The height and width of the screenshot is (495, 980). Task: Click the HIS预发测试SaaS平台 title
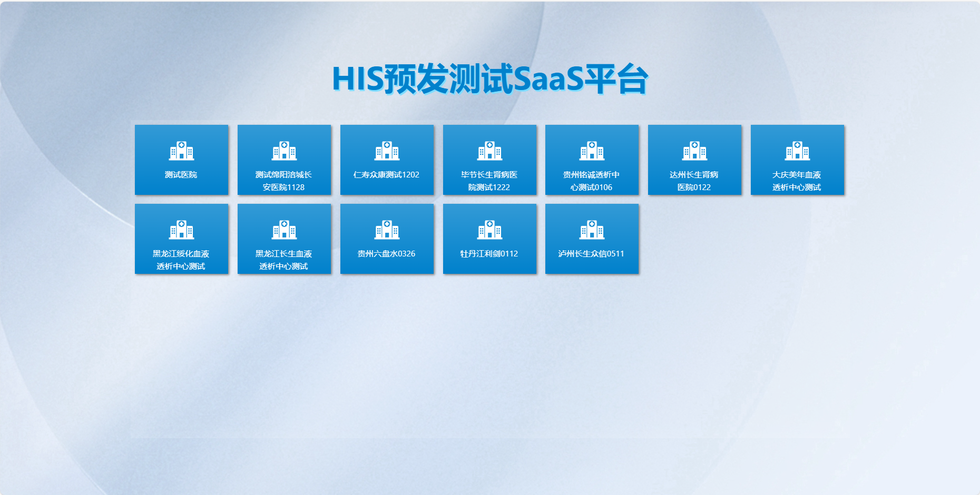(x=490, y=80)
